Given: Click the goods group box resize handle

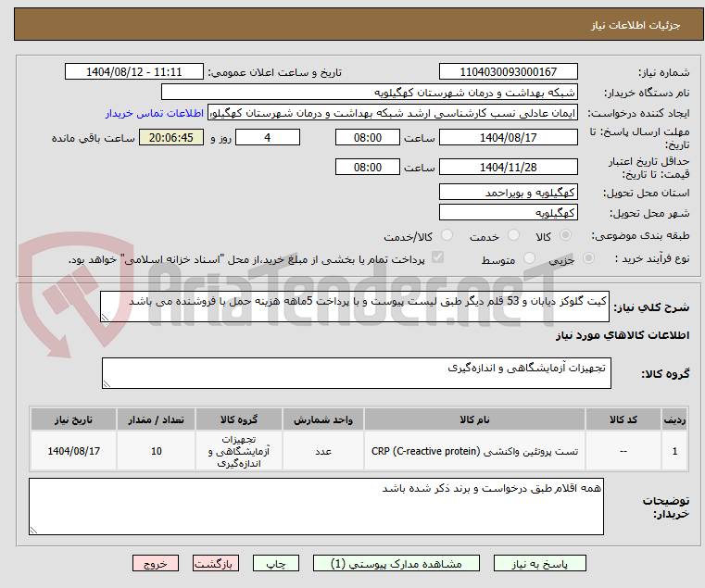Looking at the screenshot, I should 107,384.
